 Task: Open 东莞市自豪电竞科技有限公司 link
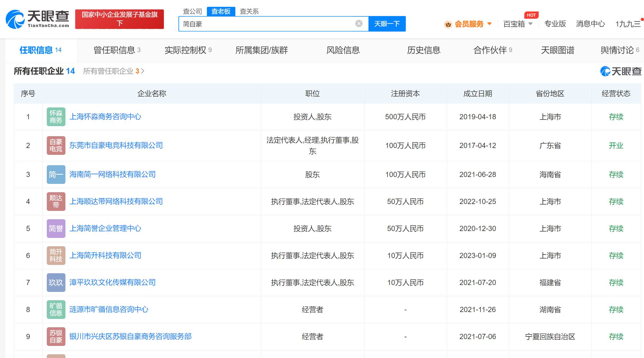point(116,145)
